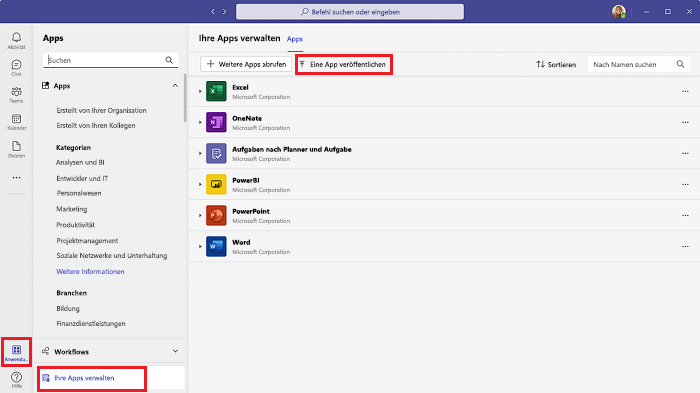This screenshot has width=700, height=393.
Task: Expand the PowerBI row arrow
Action: pyautogui.click(x=200, y=184)
